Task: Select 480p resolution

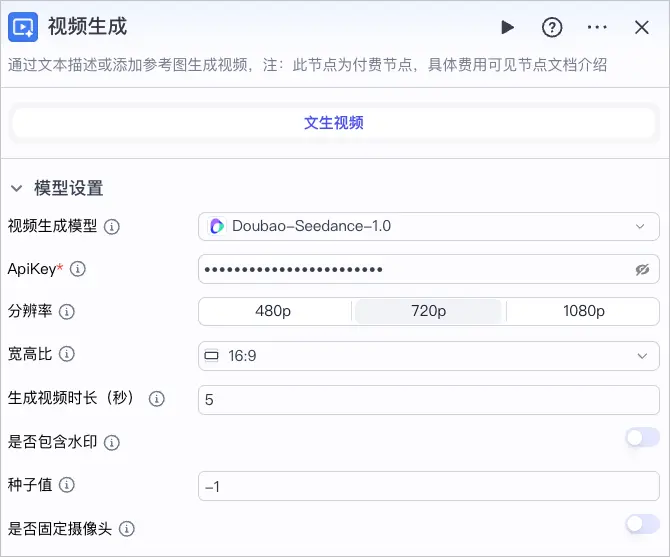Action: [273, 311]
